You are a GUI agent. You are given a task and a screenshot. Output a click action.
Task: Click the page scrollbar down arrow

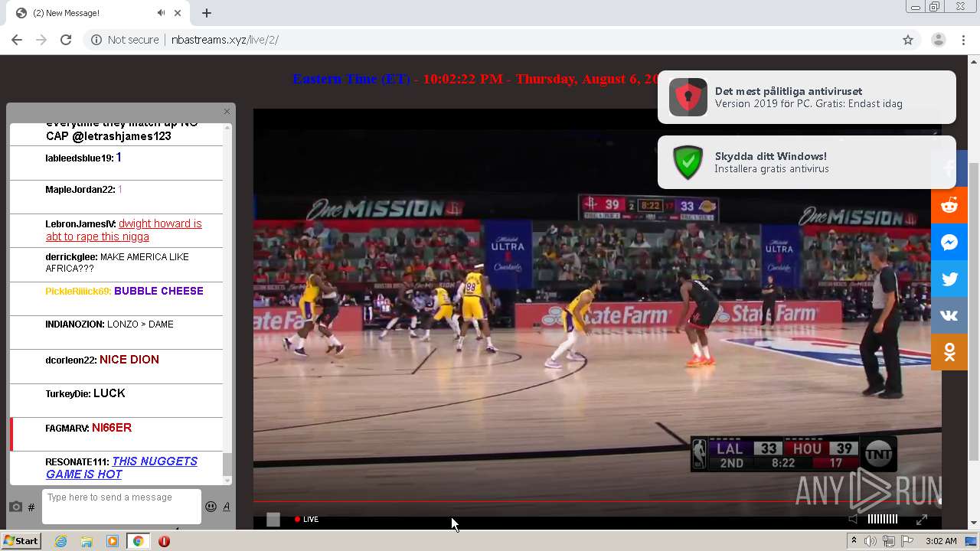click(x=974, y=523)
